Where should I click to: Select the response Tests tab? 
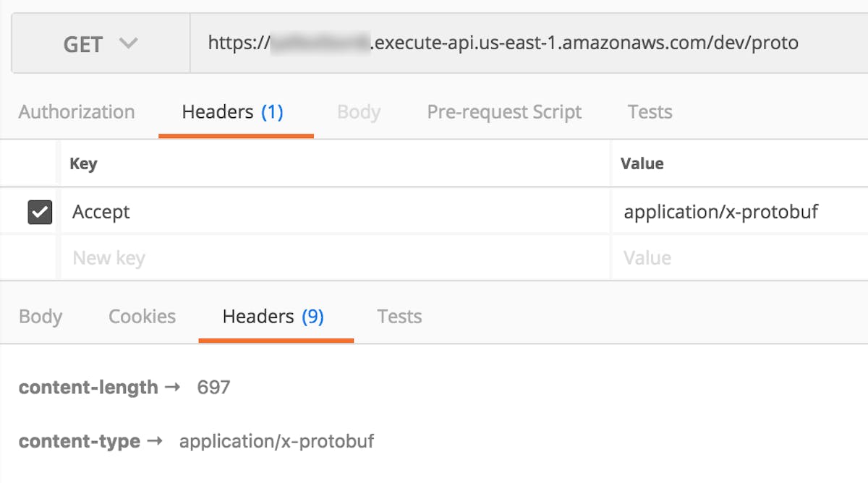click(x=399, y=316)
